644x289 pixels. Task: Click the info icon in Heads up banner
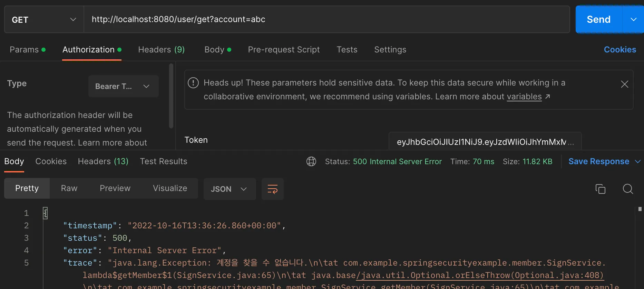click(x=193, y=83)
